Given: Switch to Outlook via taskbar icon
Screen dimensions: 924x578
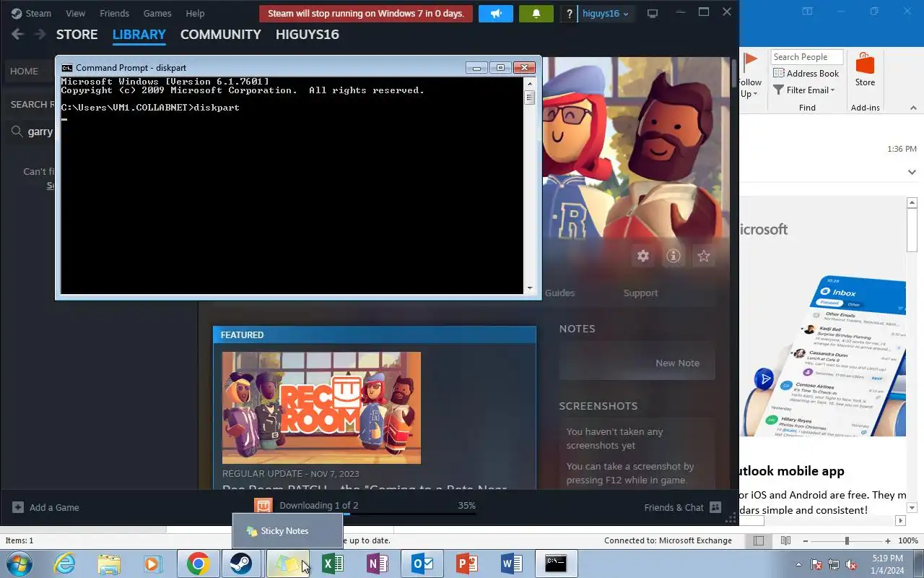Looking at the screenshot, I should 422,564.
